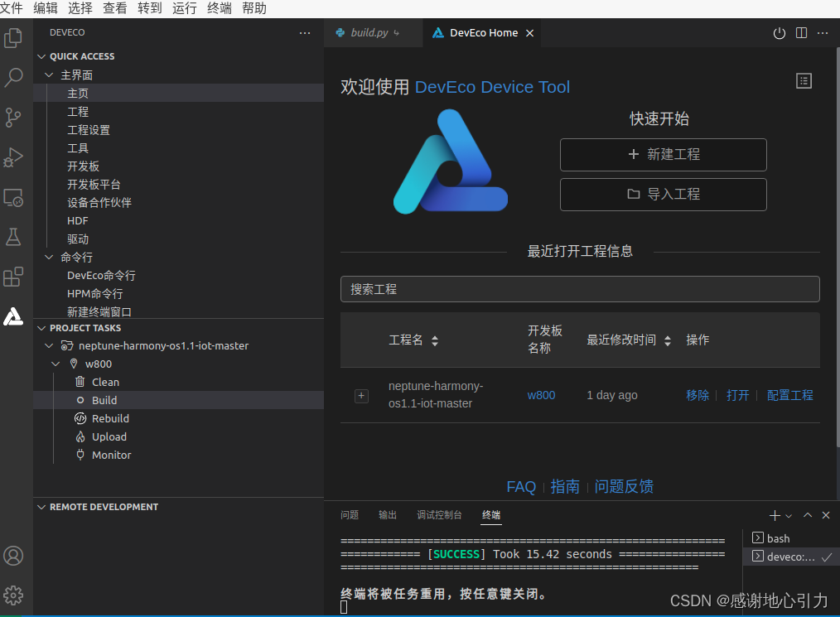Select the bash terminal entry
This screenshot has height=617, width=840.
791,538
